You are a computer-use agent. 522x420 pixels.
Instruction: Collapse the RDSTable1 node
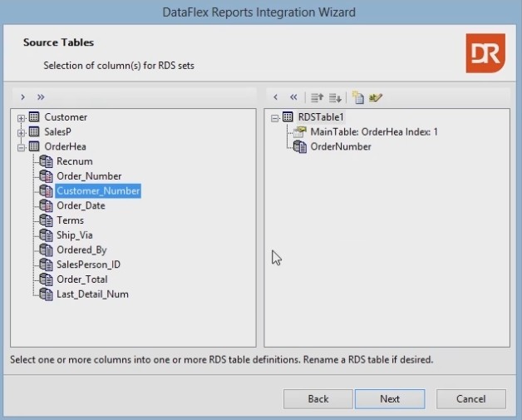[275, 118]
